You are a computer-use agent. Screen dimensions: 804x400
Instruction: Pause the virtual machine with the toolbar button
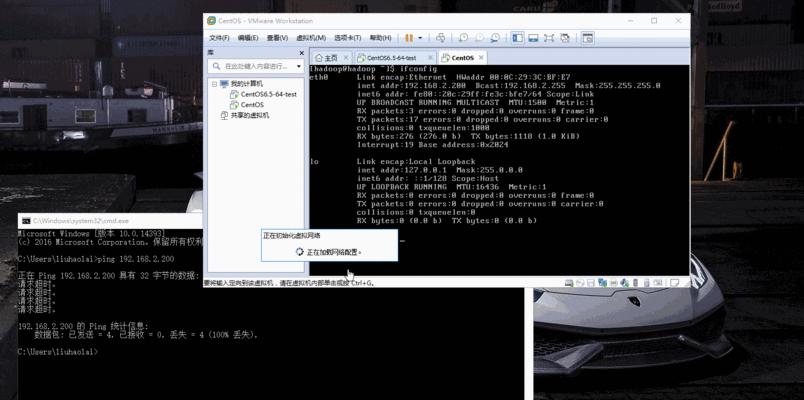tap(409, 38)
